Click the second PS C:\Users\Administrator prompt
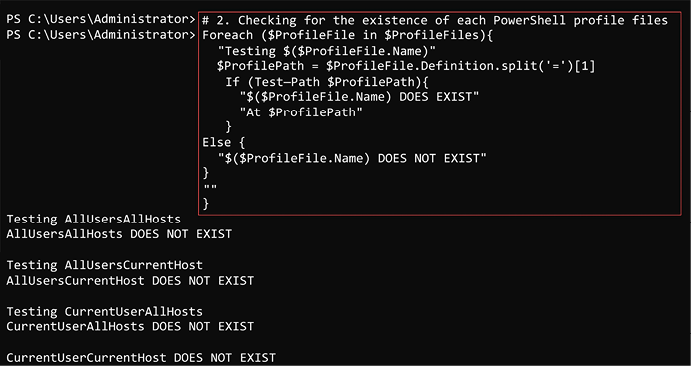Viewport: 691px width, 366px height. tap(100, 34)
